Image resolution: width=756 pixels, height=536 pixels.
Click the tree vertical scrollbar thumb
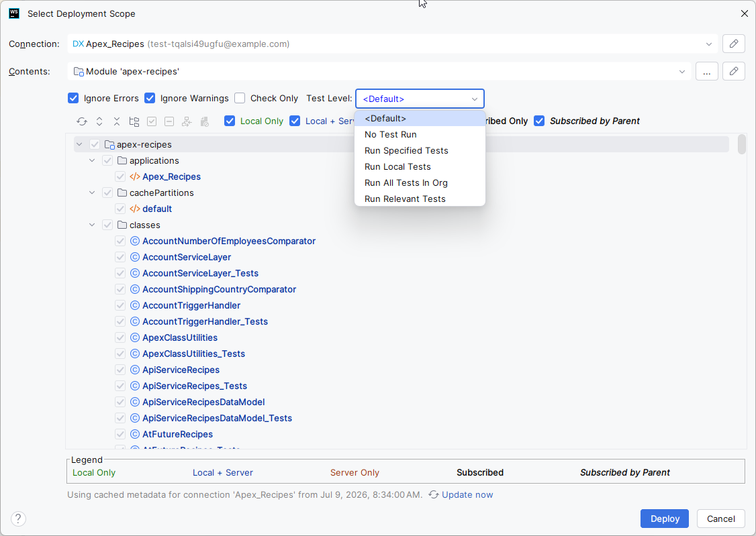pyautogui.click(x=741, y=144)
